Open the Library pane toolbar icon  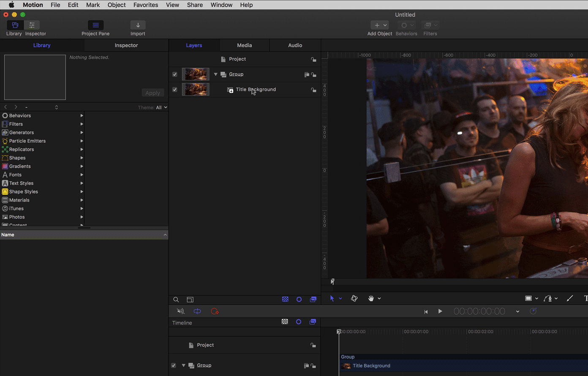click(15, 25)
